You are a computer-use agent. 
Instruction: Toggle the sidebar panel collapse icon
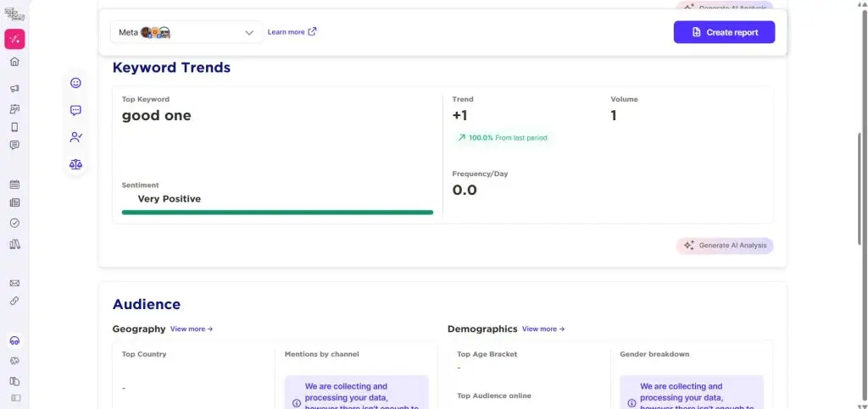tap(15, 398)
